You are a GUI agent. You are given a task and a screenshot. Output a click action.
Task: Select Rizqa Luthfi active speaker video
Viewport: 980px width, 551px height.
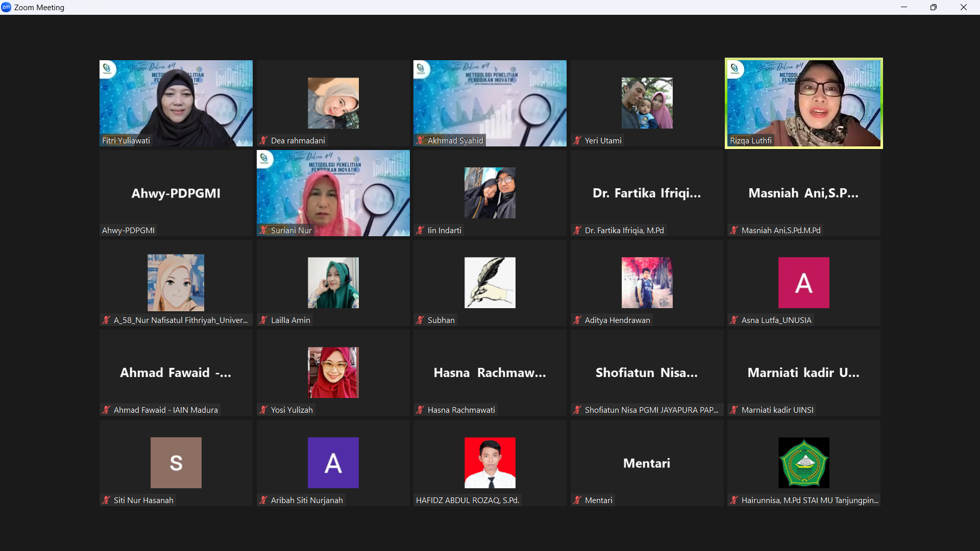[x=803, y=103]
